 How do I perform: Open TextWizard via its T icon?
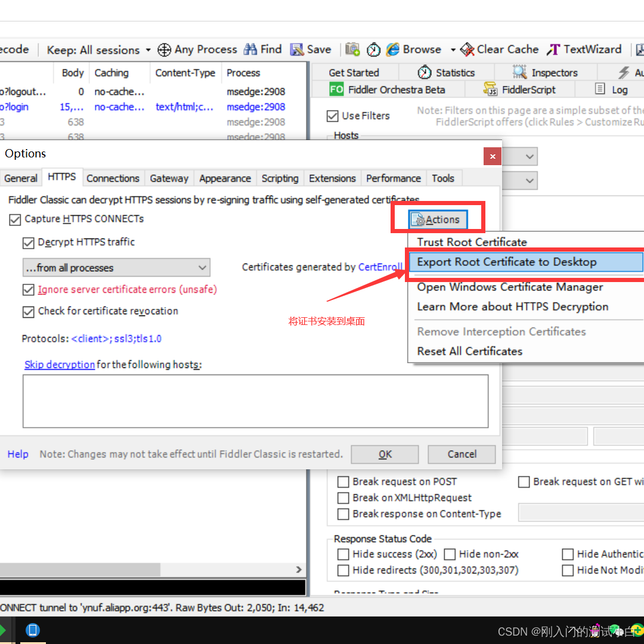pyautogui.click(x=553, y=49)
